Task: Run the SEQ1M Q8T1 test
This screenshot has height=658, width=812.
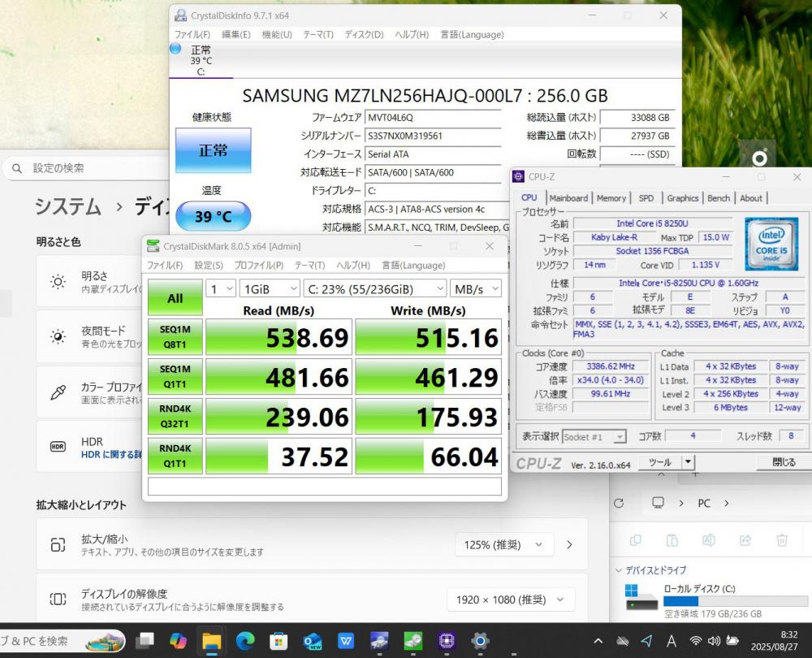Action: [175, 337]
